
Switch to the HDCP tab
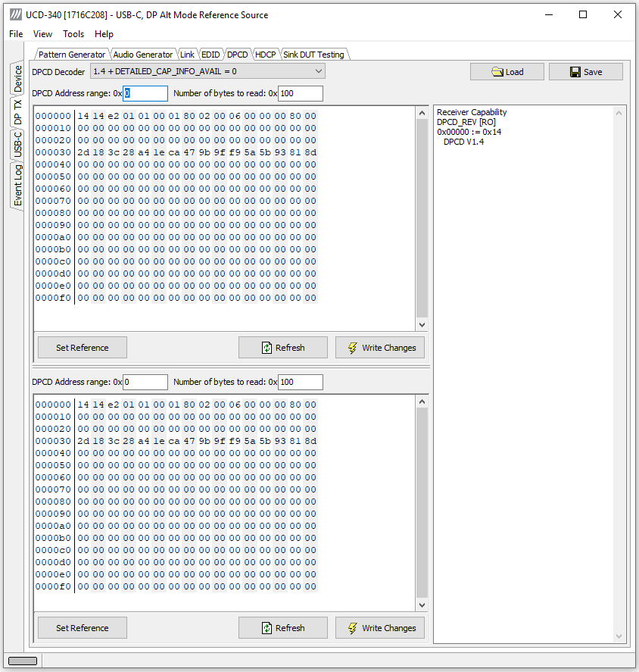click(x=265, y=55)
